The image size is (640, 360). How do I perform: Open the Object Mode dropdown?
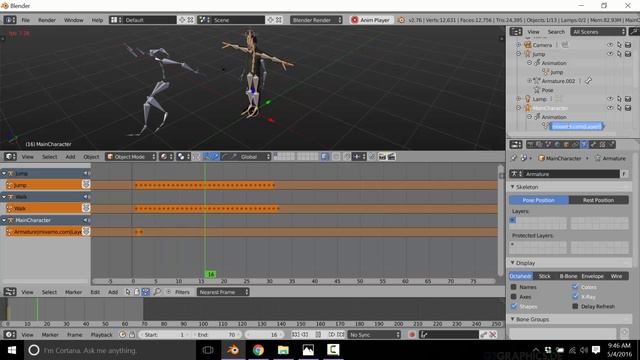point(131,157)
